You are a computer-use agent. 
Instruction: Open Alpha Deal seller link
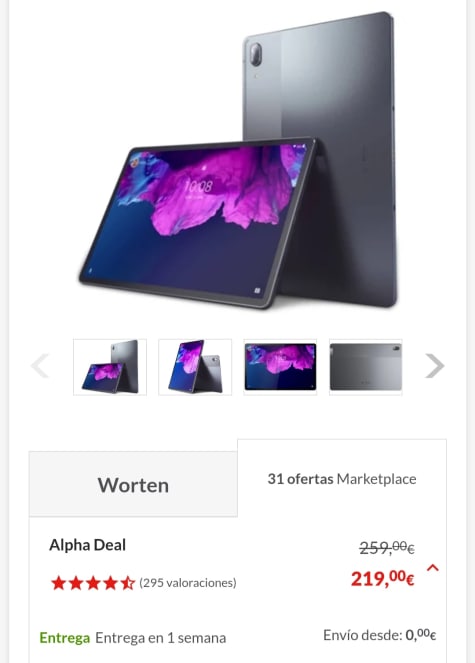88,545
